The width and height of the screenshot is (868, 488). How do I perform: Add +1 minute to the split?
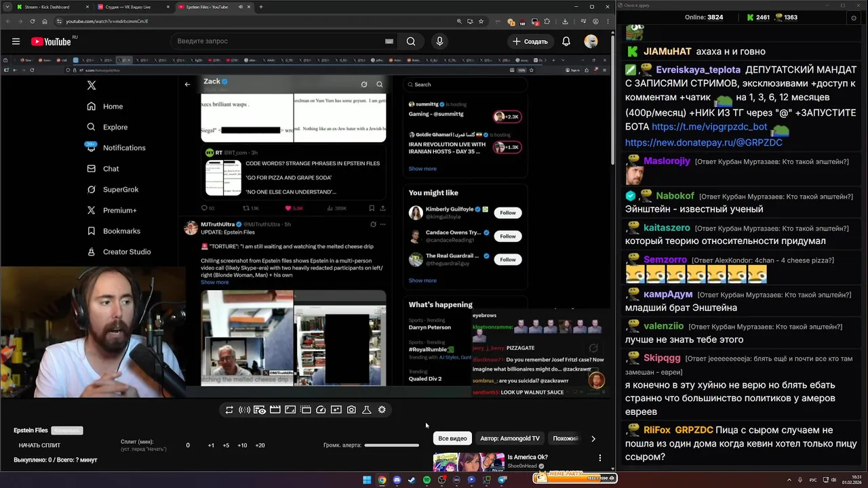pos(211,445)
